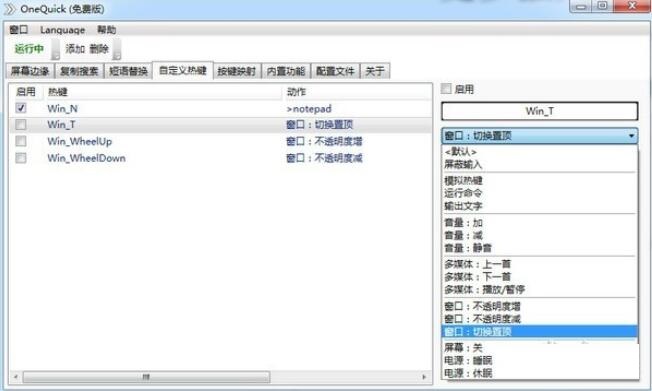Click the 启用 column header
The height and width of the screenshot is (391, 652).
(26, 92)
